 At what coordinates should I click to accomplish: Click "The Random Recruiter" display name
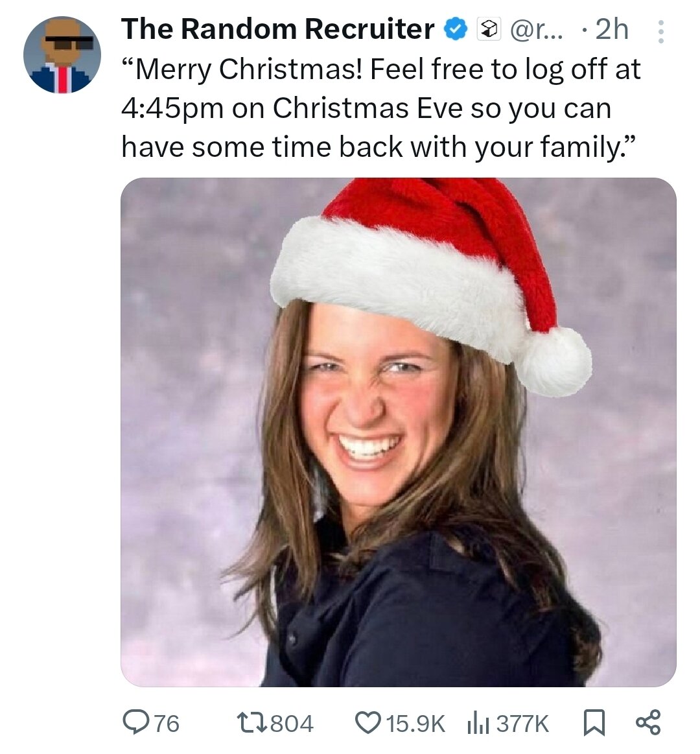point(277,29)
